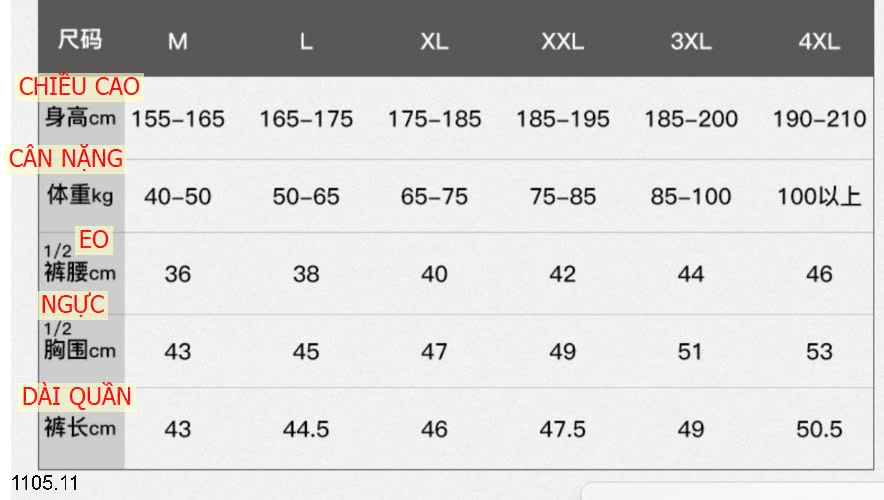Click the 47.5 pants length value

[563, 429]
